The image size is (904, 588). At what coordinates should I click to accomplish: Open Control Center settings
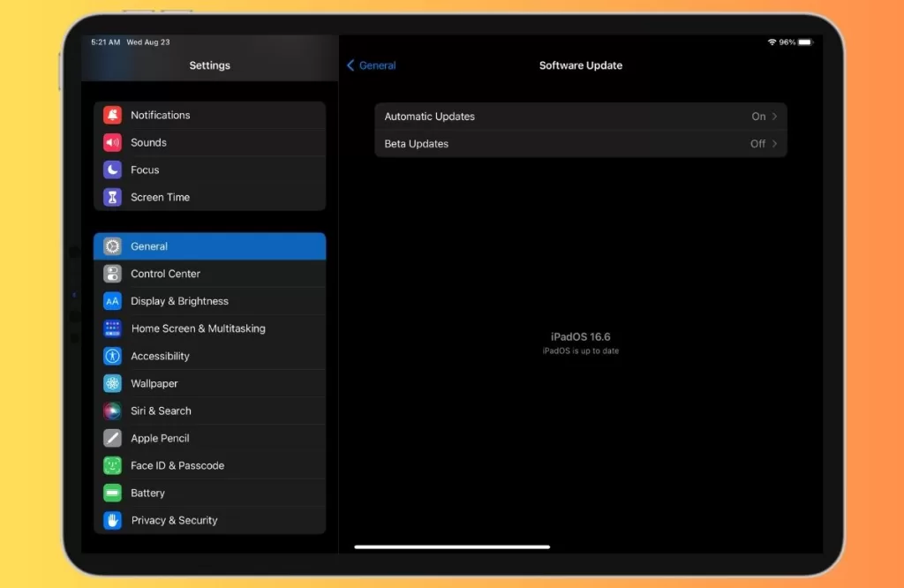click(210, 274)
